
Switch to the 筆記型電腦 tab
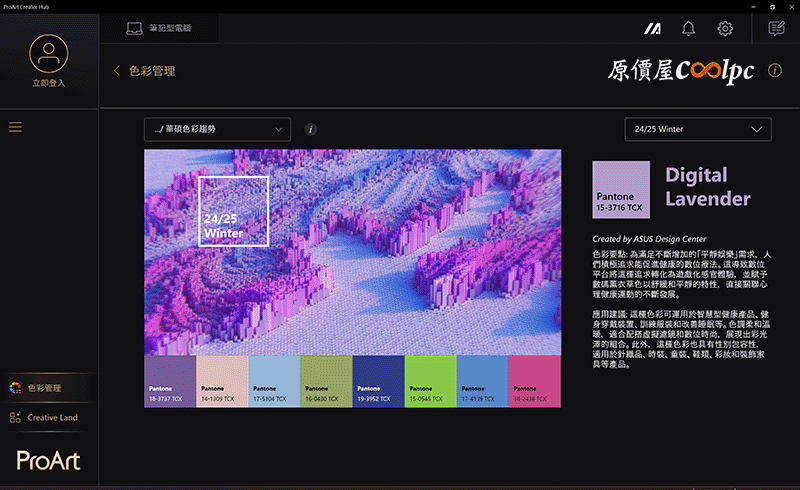[159, 28]
